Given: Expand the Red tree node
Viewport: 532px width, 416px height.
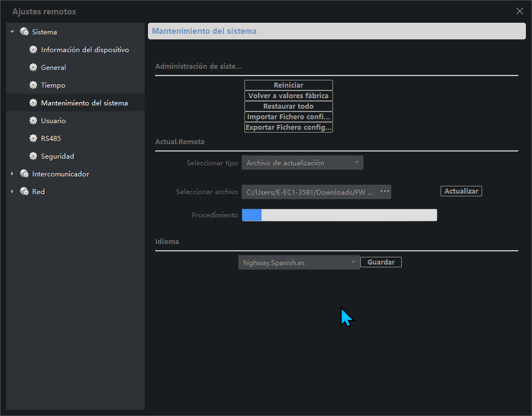Looking at the screenshot, I should tap(12, 191).
